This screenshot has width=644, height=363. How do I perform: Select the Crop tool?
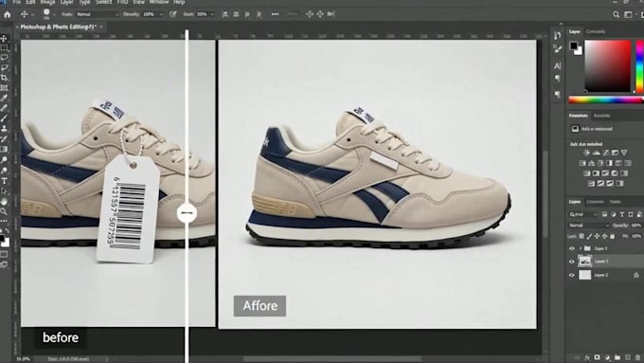[4, 78]
